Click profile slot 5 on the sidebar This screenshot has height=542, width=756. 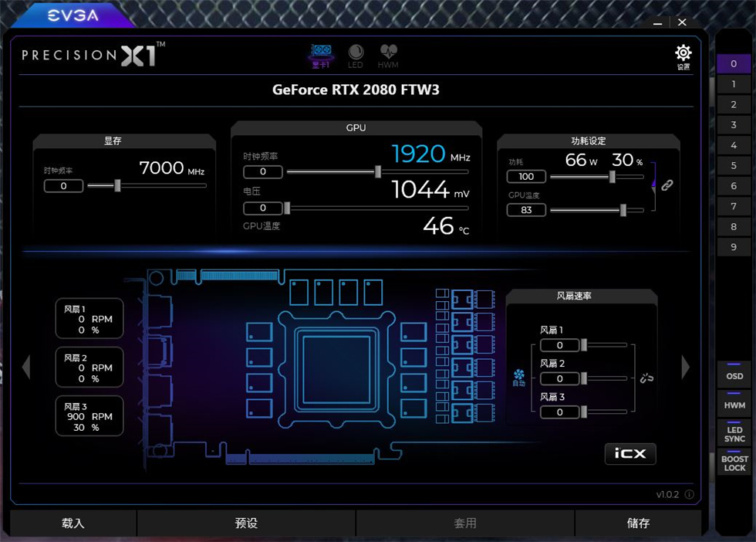coord(734,165)
